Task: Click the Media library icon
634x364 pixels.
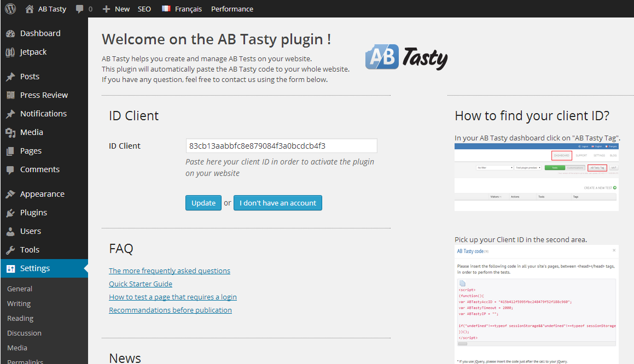Action: 10,132
